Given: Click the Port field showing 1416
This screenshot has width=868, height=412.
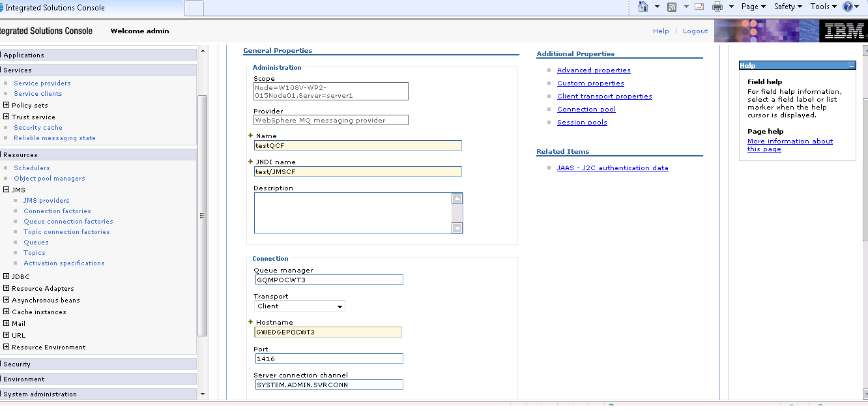Looking at the screenshot, I should 329,359.
